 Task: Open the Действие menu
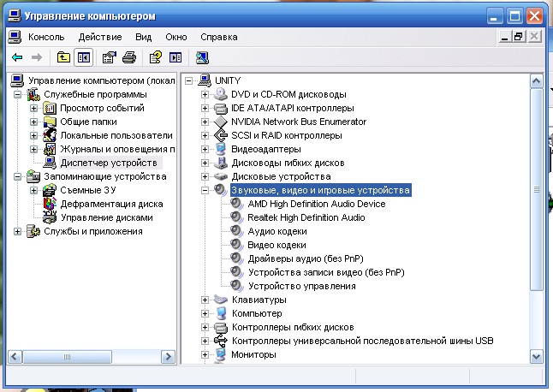[x=100, y=37]
